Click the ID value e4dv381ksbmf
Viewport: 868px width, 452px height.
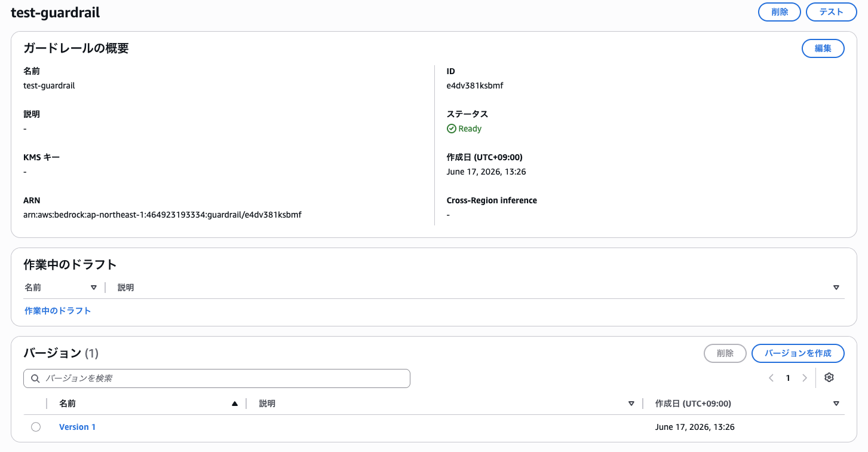(475, 85)
